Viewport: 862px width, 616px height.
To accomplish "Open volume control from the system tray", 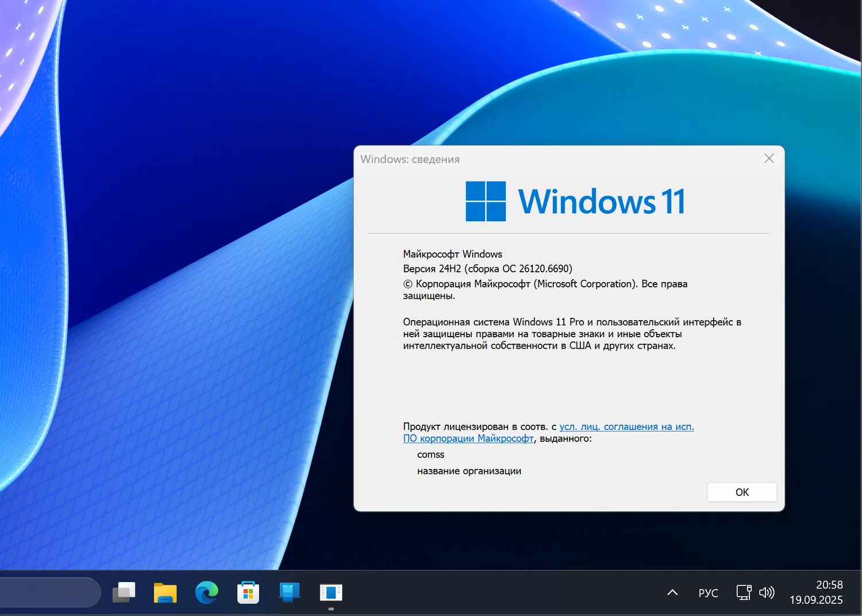I will pyautogui.click(x=767, y=592).
